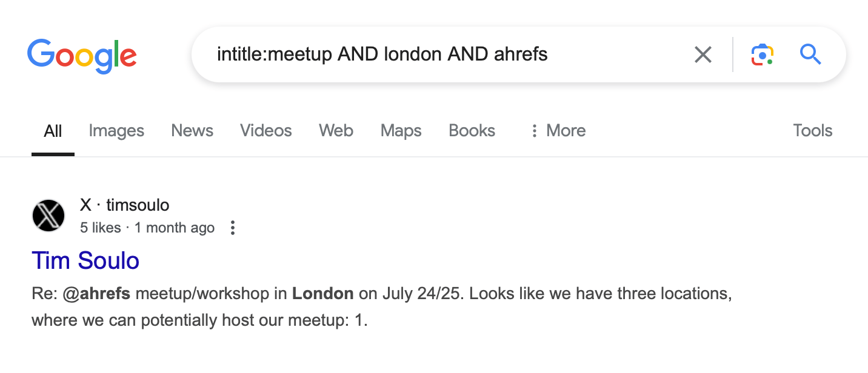The width and height of the screenshot is (868, 373).
Task: Click the Google logo to return home
Action: [81, 55]
